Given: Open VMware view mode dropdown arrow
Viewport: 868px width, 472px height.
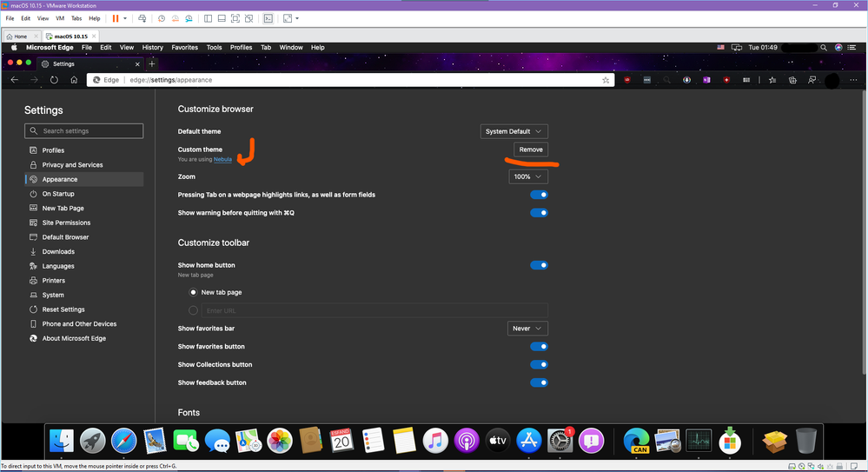Looking at the screenshot, I should pos(297,18).
